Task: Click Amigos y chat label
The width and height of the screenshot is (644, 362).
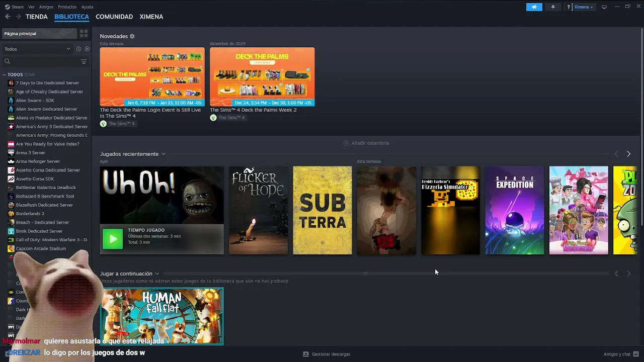Action: point(617,354)
